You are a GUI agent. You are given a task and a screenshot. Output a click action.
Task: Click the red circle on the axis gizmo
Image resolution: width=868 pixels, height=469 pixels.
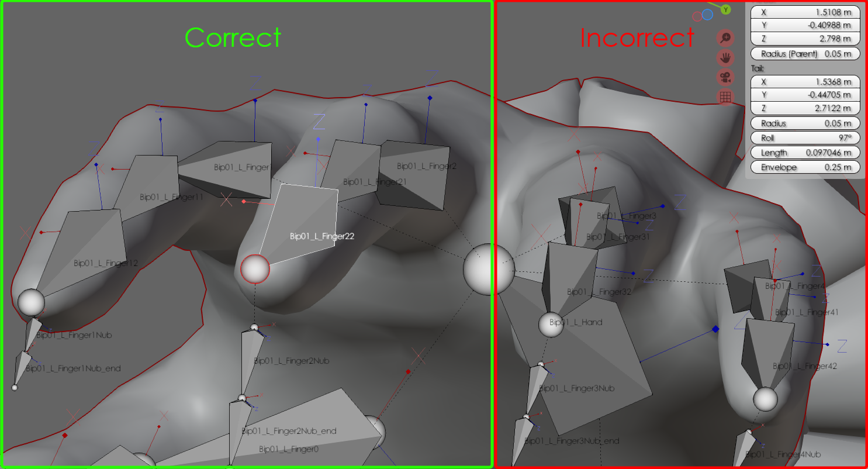click(x=697, y=17)
